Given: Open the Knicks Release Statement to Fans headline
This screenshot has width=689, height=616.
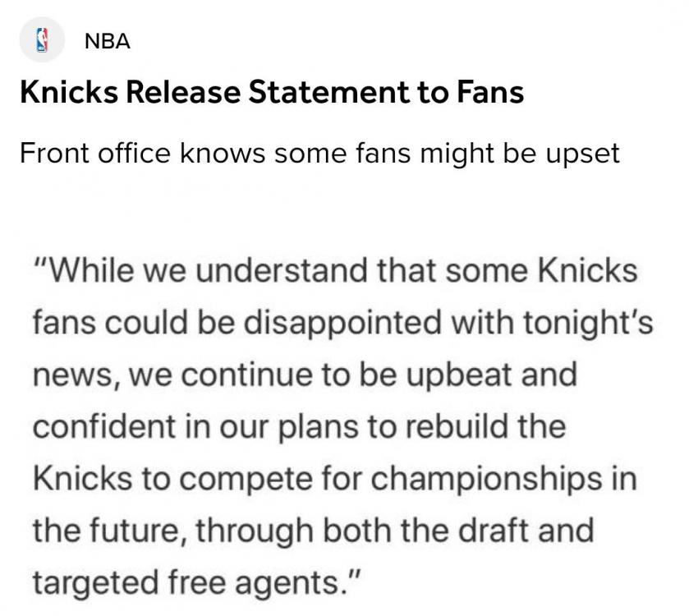Looking at the screenshot, I should click(271, 92).
